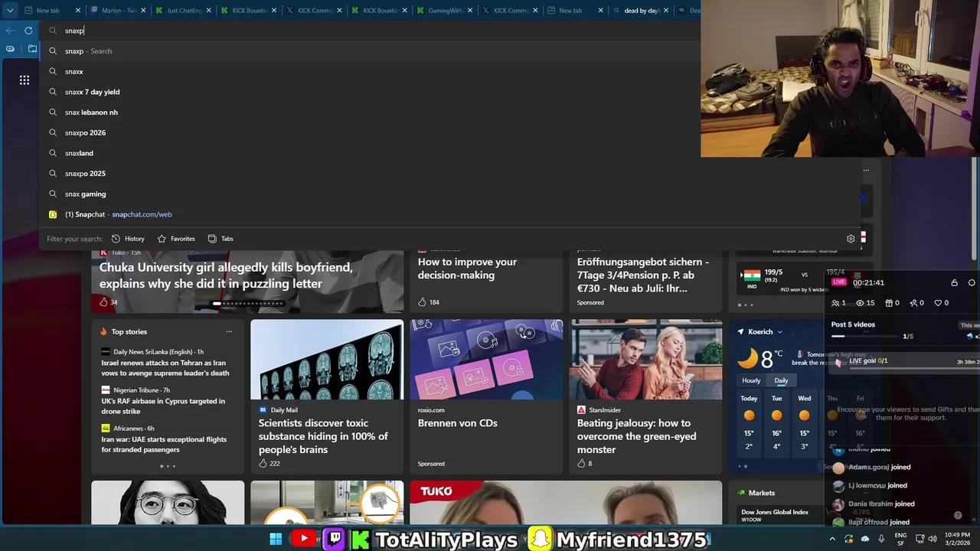The height and width of the screenshot is (551, 980).
Task: Show hidden system tray icons chevron
Action: tap(832, 539)
